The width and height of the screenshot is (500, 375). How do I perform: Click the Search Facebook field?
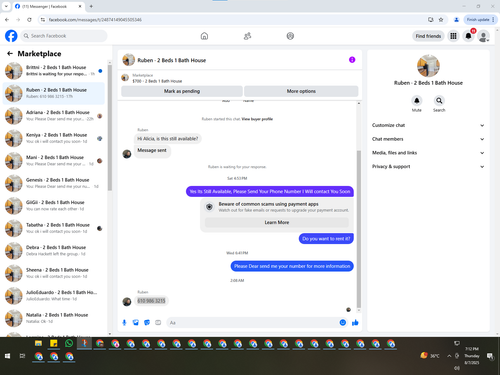(x=64, y=36)
